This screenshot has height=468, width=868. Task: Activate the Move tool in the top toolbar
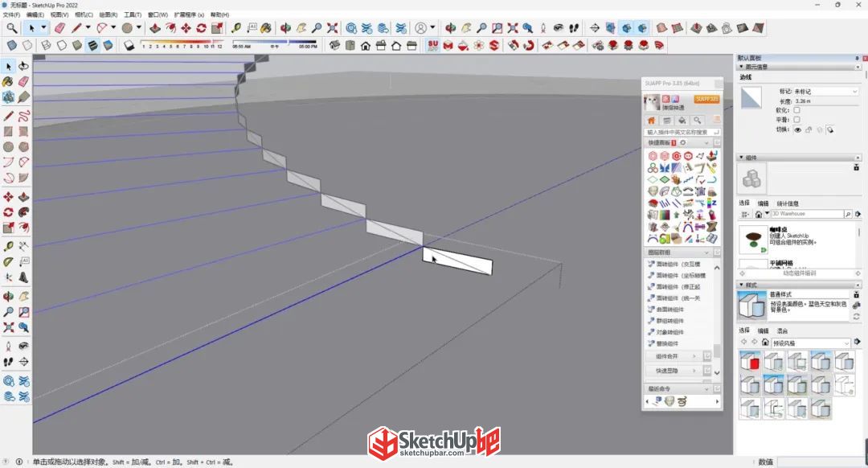coord(186,27)
